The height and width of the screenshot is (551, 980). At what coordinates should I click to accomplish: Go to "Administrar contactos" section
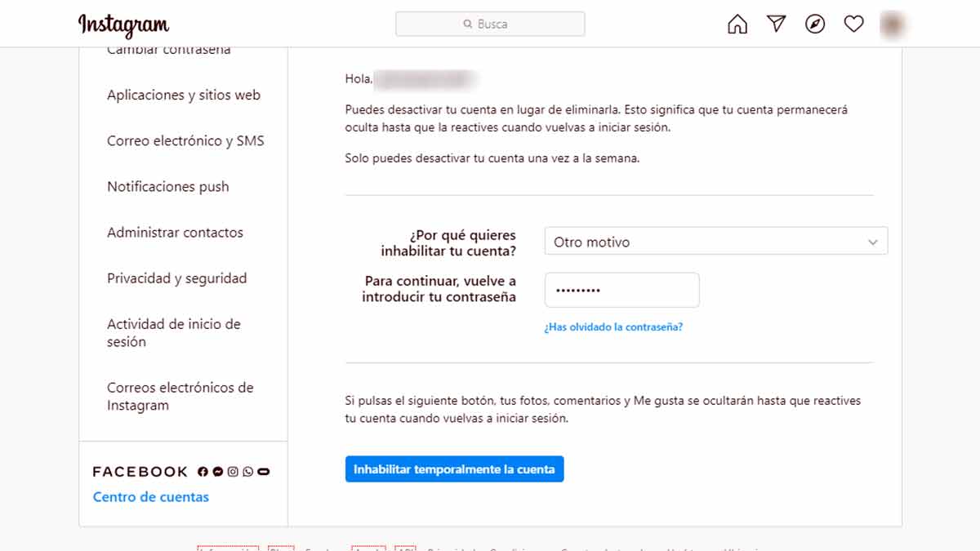[175, 233]
